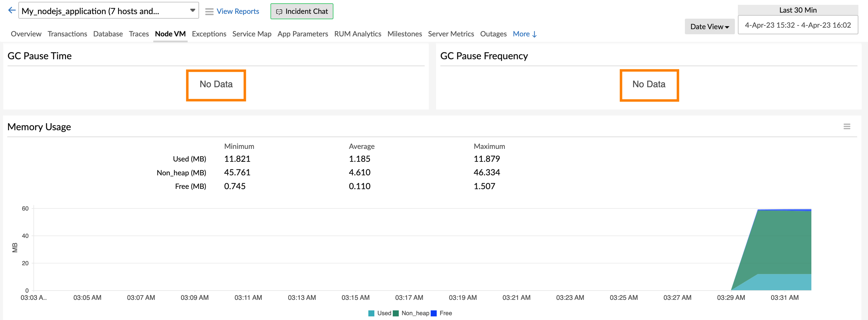Viewport: 868px width, 320px height.
Task: Click the Non_heap area in chart
Action: point(782,242)
